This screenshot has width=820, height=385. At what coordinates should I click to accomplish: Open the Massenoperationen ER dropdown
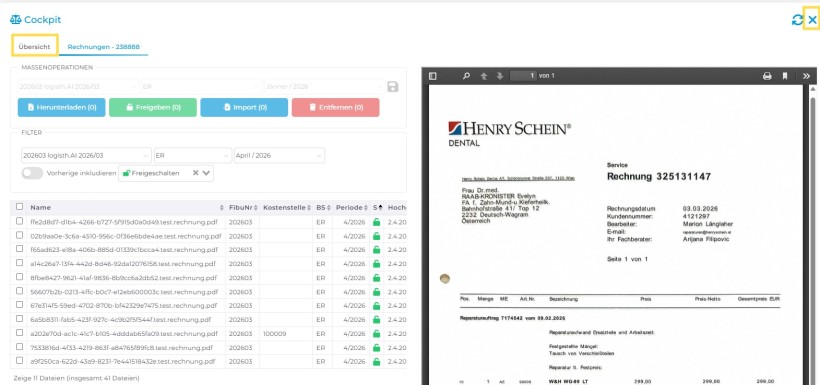201,86
